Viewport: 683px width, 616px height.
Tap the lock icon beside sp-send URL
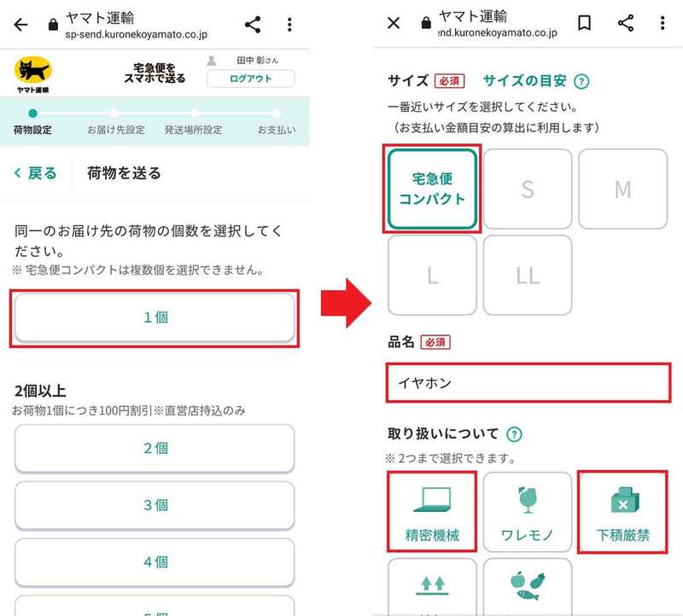(53, 25)
